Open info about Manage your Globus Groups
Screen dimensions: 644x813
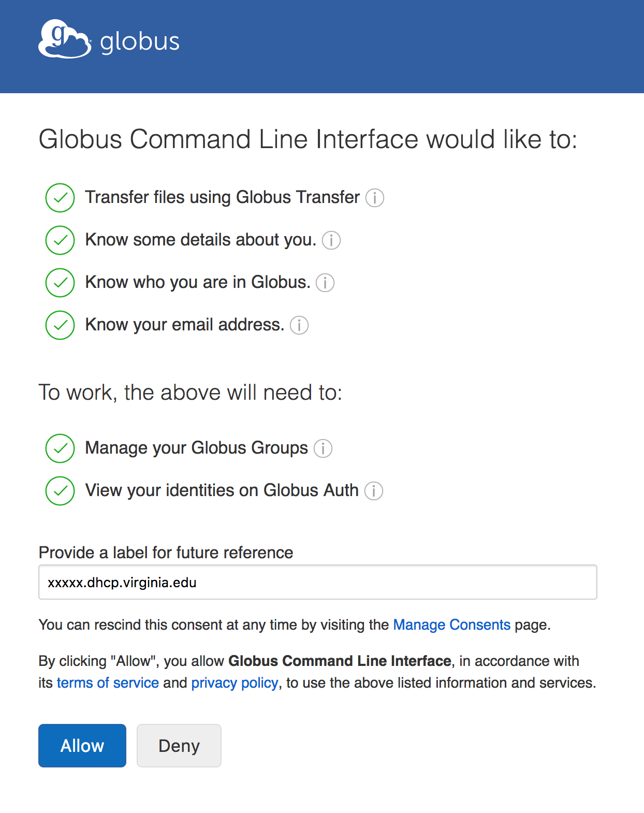[x=323, y=448]
